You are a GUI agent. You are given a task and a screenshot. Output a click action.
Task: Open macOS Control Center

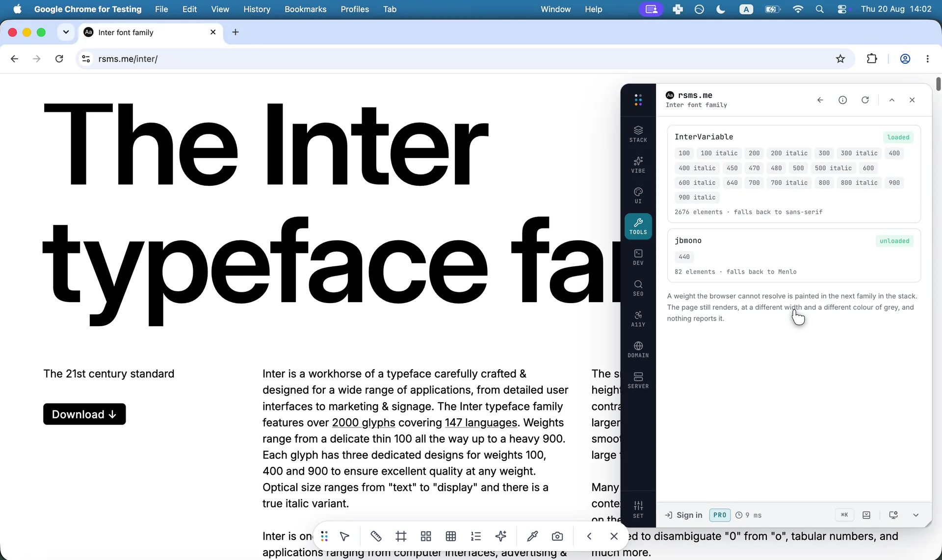tap(842, 9)
